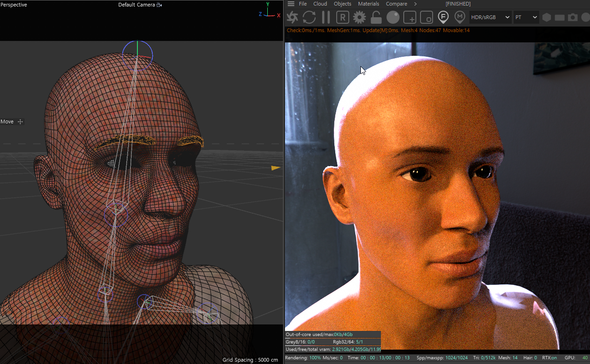Click the render region R icon
Image resolution: width=590 pixels, height=364 pixels.
tap(343, 18)
